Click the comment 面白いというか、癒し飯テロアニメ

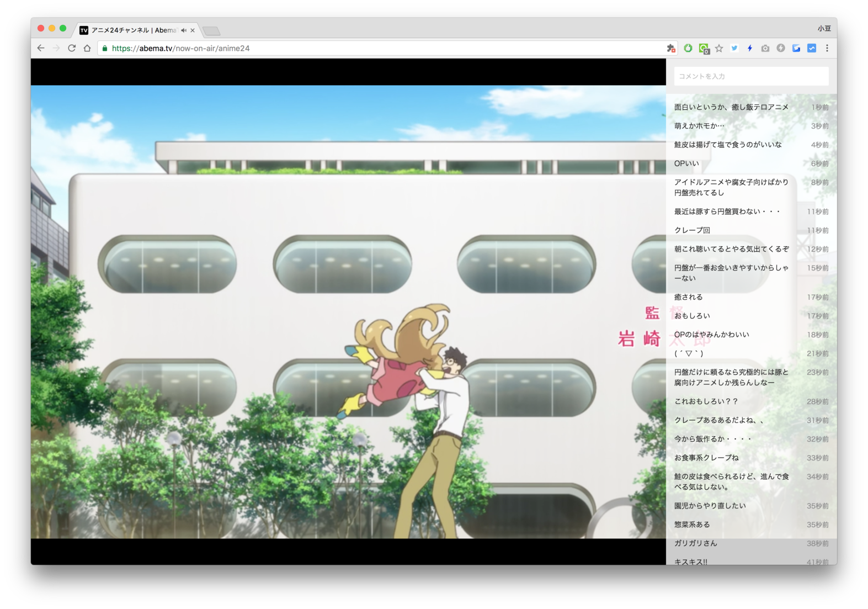coord(731,107)
